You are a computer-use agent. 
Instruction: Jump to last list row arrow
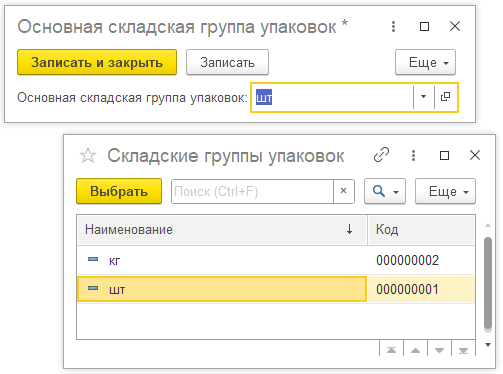(x=463, y=350)
